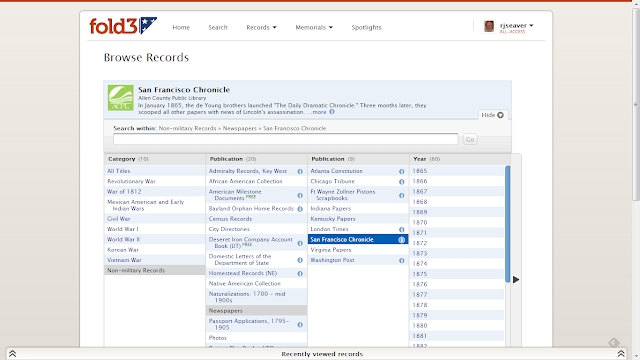Show info for London Times
The height and width of the screenshot is (360, 640).
click(x=402, y=230)
